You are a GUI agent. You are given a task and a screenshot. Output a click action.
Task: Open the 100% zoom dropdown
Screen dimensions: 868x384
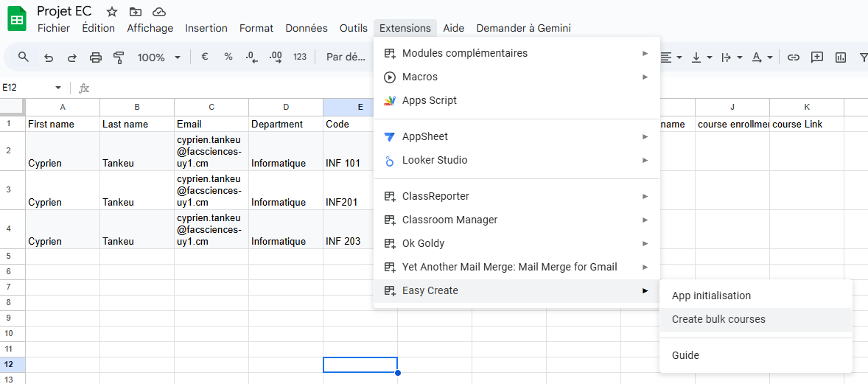point(159,57)
